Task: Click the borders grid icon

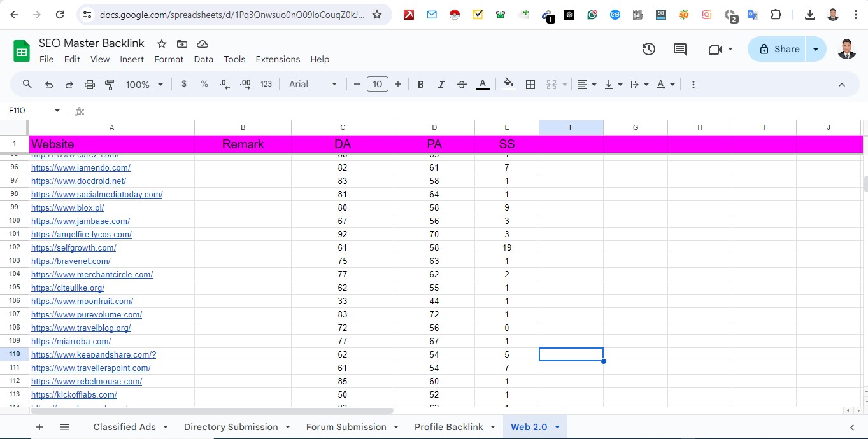Action: click(530, 85)
